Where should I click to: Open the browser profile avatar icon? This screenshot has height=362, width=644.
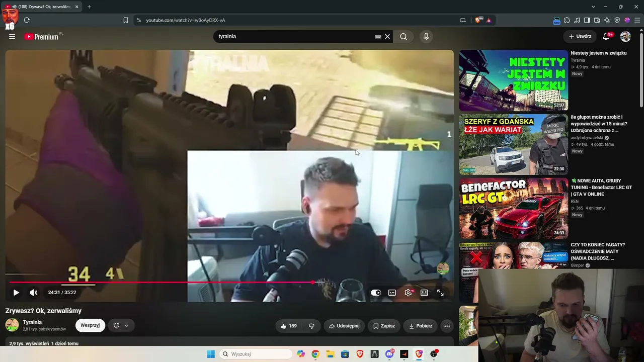point(627,20)
